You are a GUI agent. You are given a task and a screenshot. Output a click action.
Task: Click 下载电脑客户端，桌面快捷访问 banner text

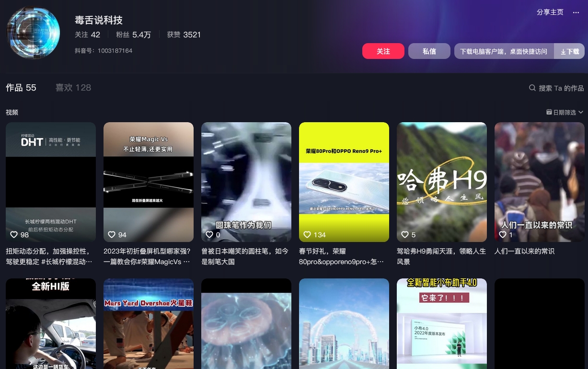[504, 52]
